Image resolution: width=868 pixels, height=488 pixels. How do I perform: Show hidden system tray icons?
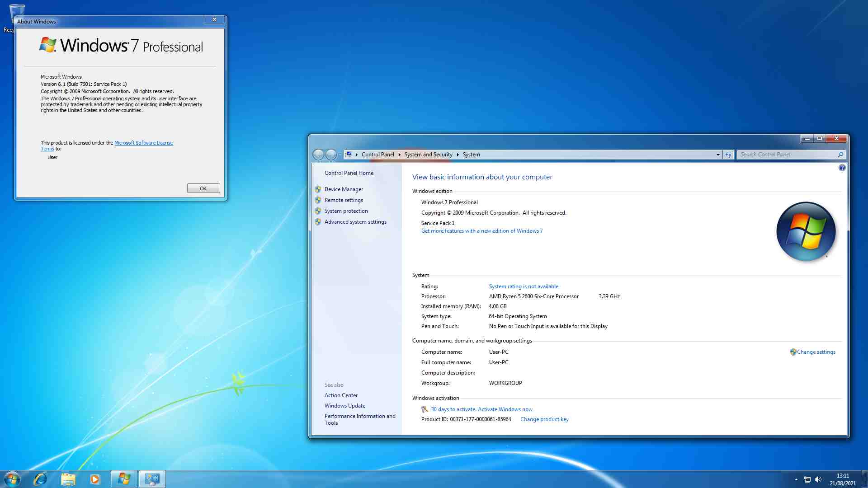point(796,479)
